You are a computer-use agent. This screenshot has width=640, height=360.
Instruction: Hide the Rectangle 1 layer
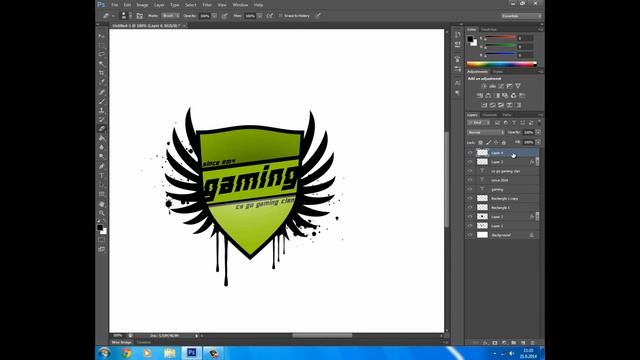pos(470,208)
